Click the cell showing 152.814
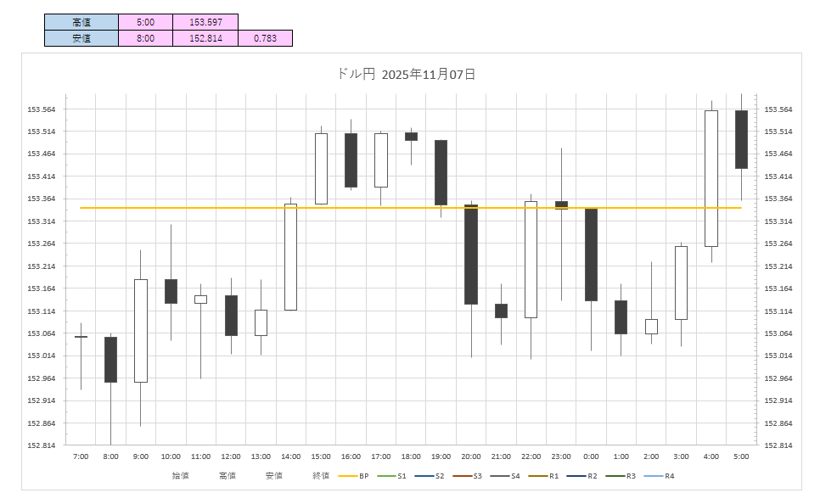 pos(205,38)
